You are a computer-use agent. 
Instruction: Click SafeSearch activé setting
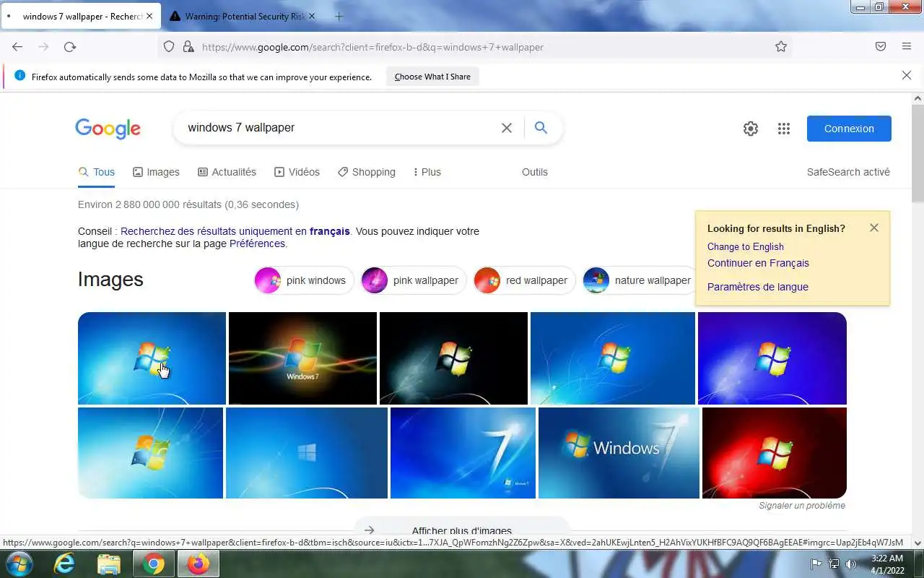[x=848, y=172]
